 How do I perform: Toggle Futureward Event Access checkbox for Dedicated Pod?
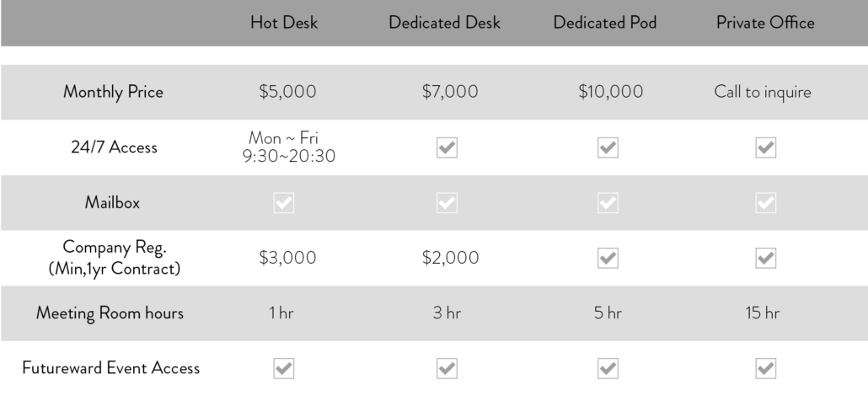(608, 368)
